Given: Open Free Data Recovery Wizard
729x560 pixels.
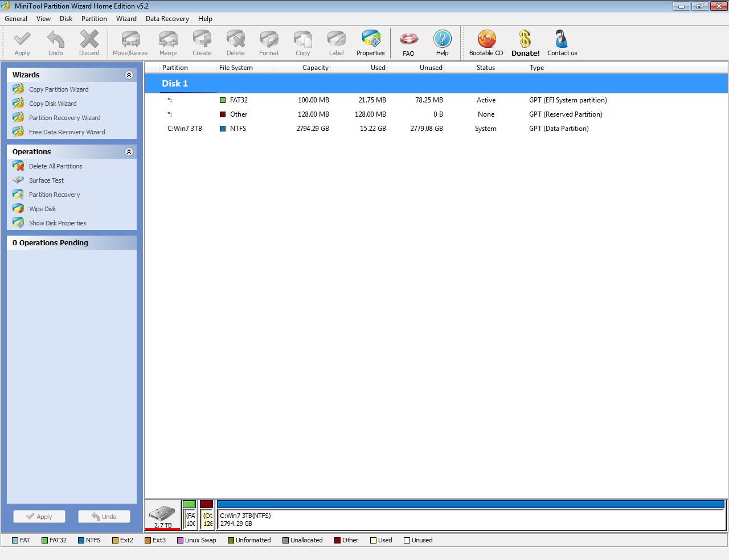Looking at the screenshot, I should tap(67, 132).
